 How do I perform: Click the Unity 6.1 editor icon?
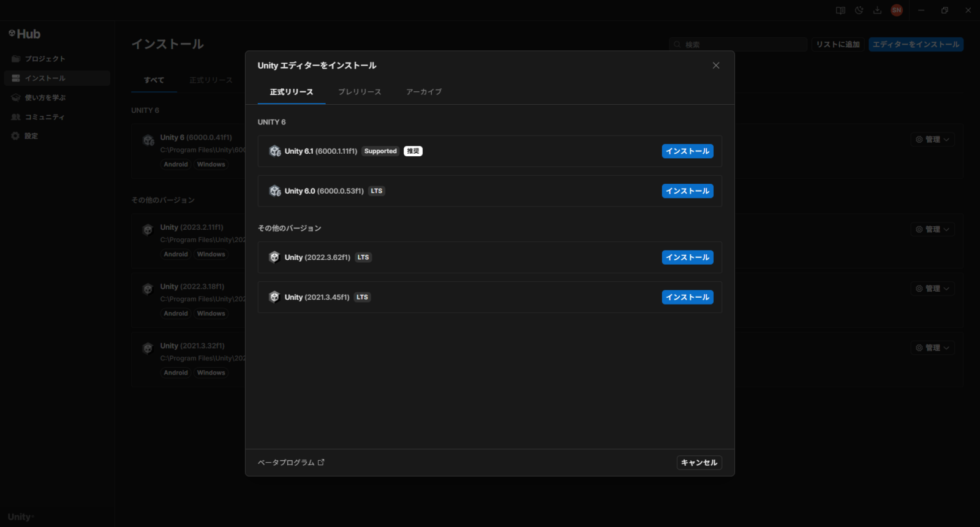point(275,151)
